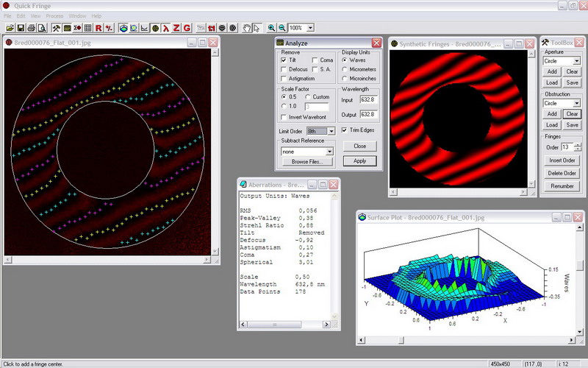Open the Edit menu

point(21,16)
